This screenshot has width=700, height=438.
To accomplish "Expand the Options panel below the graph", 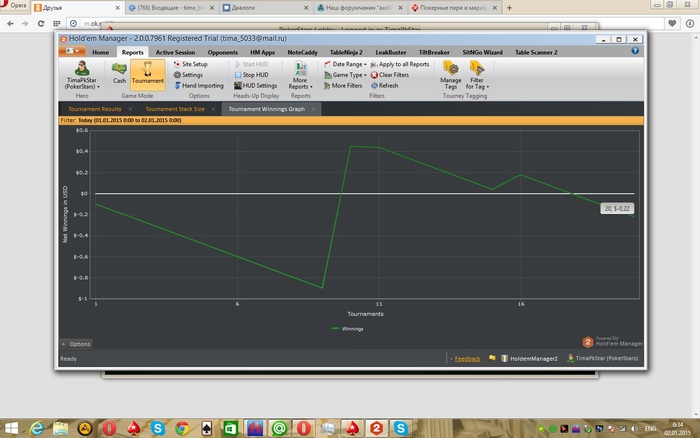I will (76, 344).
